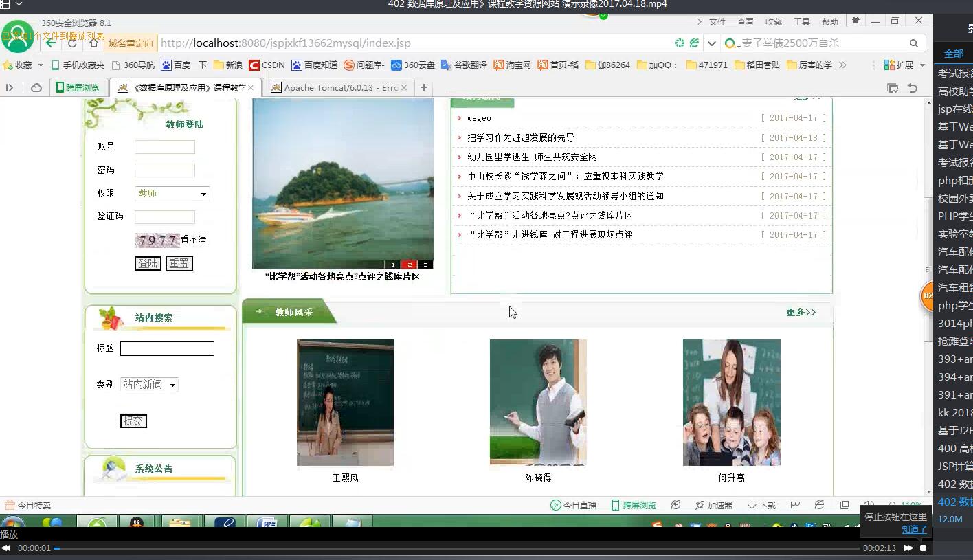Show slide 3 of the image carousel
The height and width of the screenshot is (560, 973).
[425, 265]
